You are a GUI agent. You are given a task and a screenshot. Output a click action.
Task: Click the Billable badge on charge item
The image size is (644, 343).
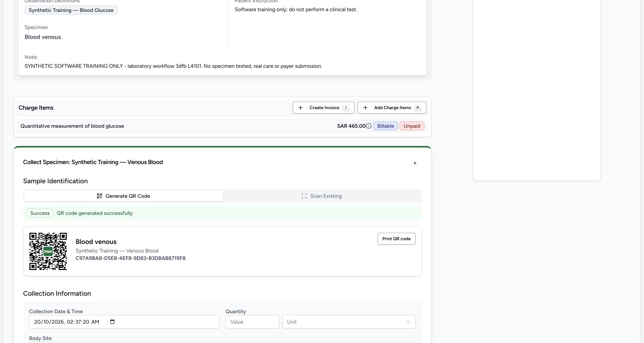(x=385, y=126)
